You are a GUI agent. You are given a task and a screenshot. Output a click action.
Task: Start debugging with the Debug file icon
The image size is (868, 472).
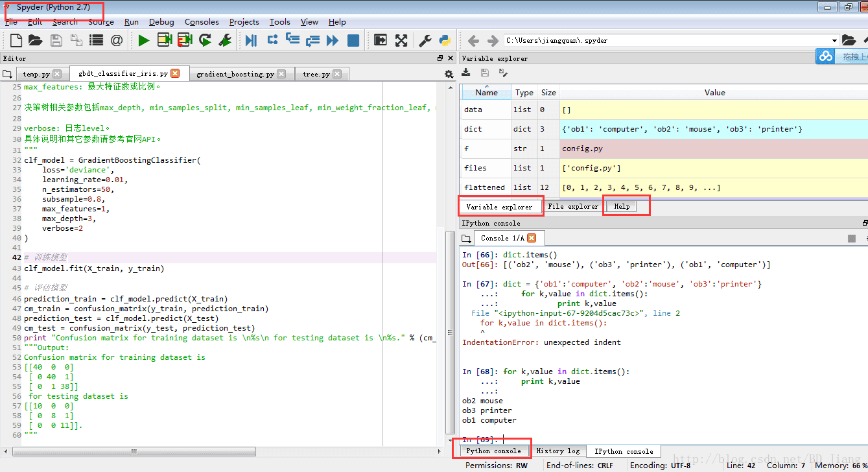tap(251, 41)
